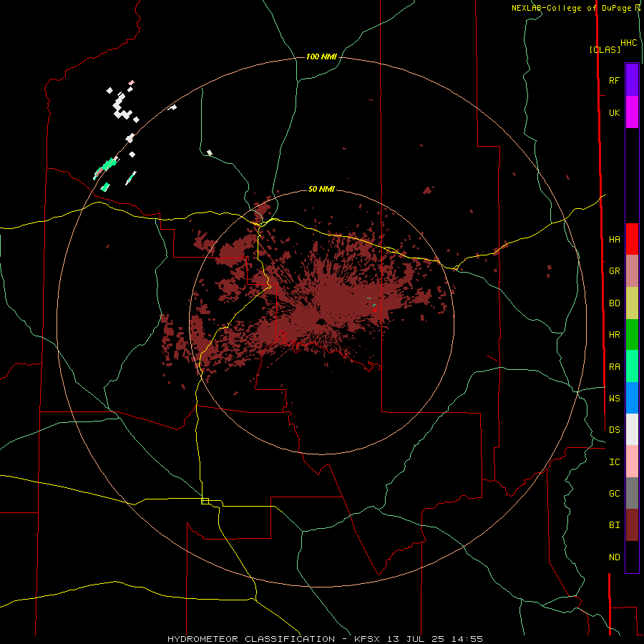644x644 pixels.
Task: Click the IC legend label
Action: tap(614, 462)
